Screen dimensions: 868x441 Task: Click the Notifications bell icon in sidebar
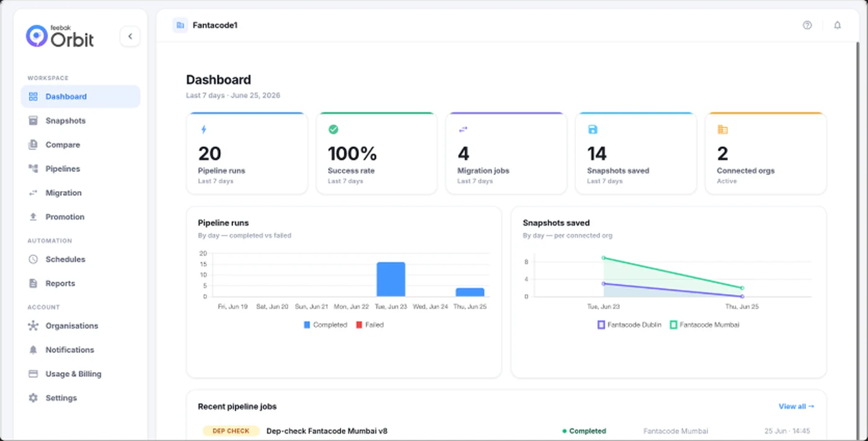33,350
